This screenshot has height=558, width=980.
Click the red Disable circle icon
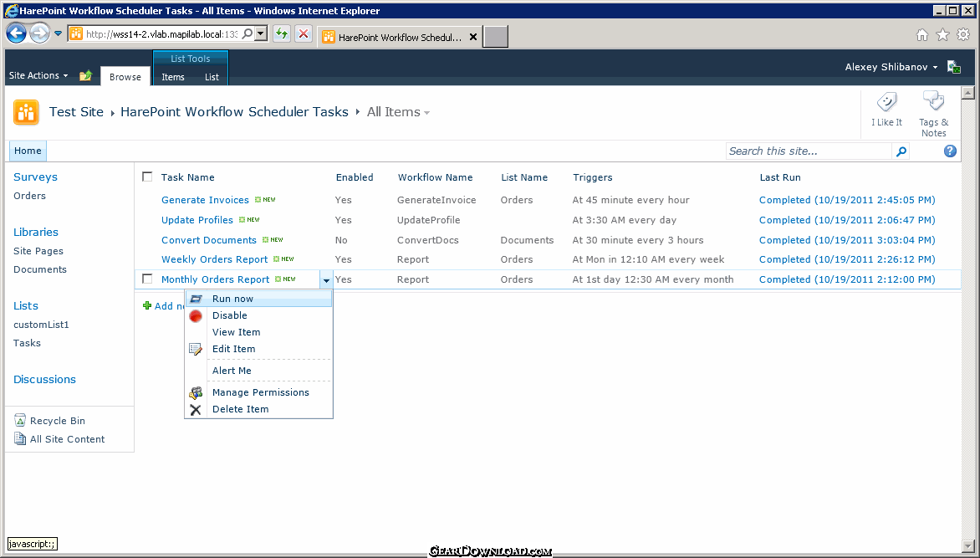tap(196, 316)
